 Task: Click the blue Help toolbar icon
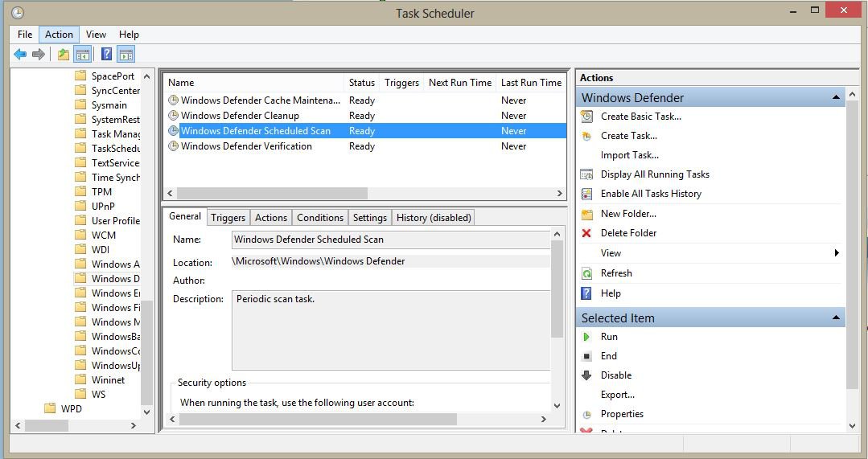106,55
